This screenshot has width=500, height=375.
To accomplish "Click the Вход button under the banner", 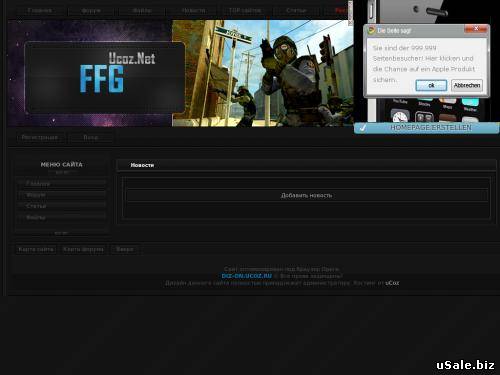I will click(x=91, y=137).
